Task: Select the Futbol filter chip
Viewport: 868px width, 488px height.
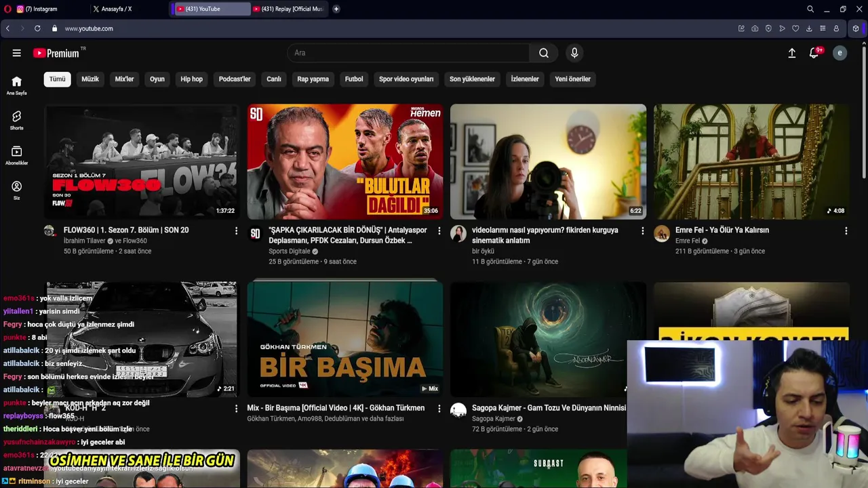Action: click(354, 79)
